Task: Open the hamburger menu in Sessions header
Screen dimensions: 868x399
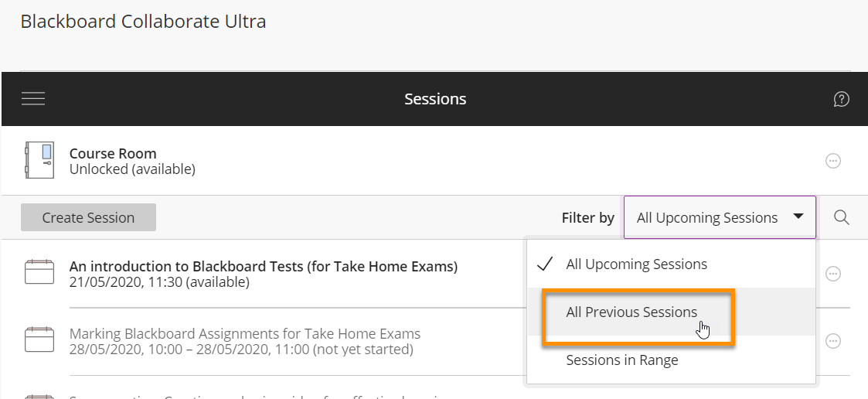Action: tap(33, 99)
